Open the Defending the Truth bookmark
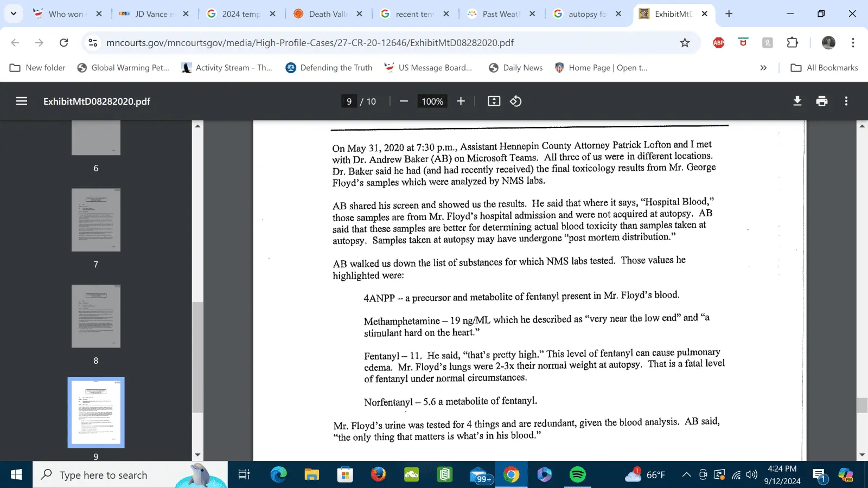Image resolution: width=868 pixels, height=488 pixels. coord(329,68)
